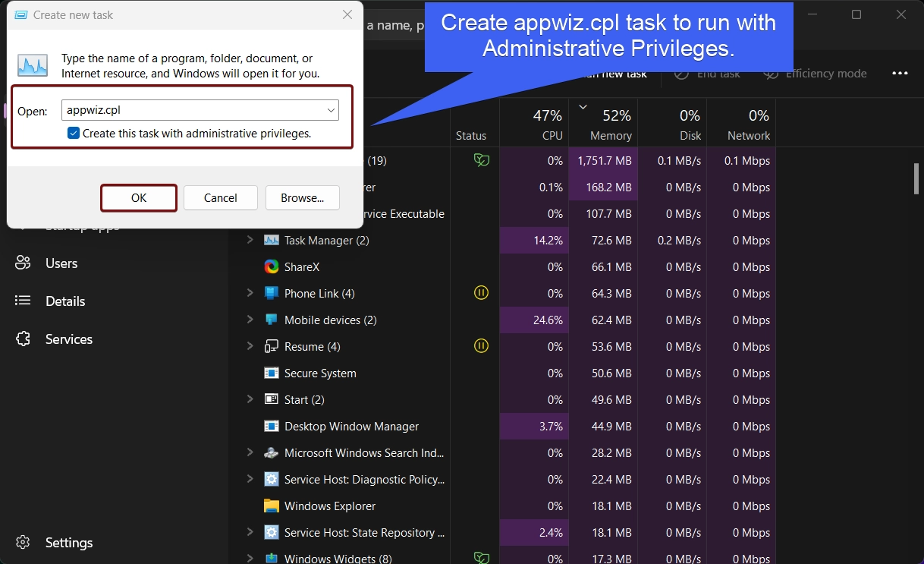Click the green efficiency leaf in the (19) row

point(481,160)
